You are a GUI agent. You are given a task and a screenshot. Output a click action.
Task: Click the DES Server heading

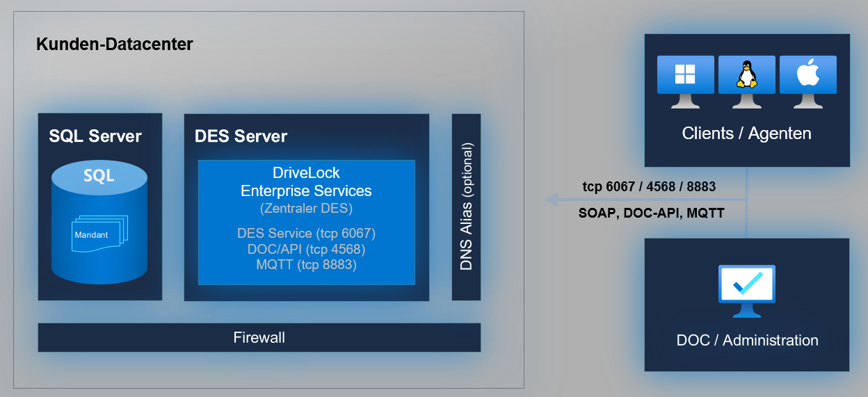pyautogui.click(x=241, y=136)
